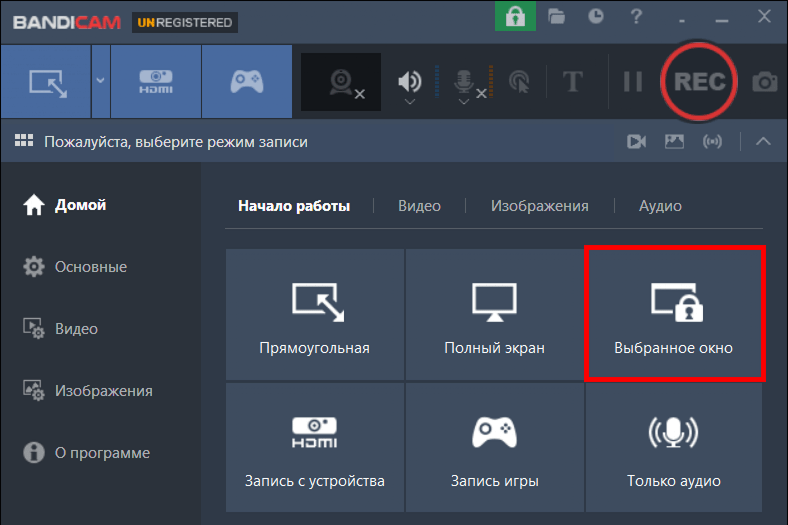Open the speaker sound settings dropdown arrow
Viewport: 788px width, 525px height.
coord(410,102)
